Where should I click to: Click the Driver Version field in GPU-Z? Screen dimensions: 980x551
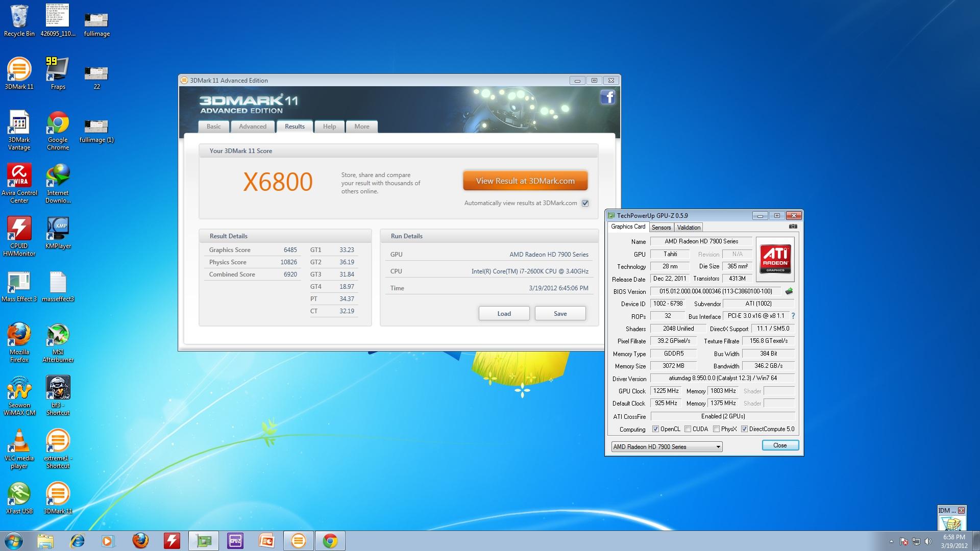tap(723, 379)
